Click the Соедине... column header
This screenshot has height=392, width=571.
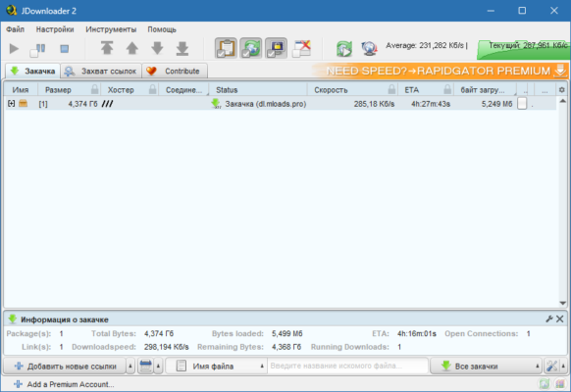183,90
